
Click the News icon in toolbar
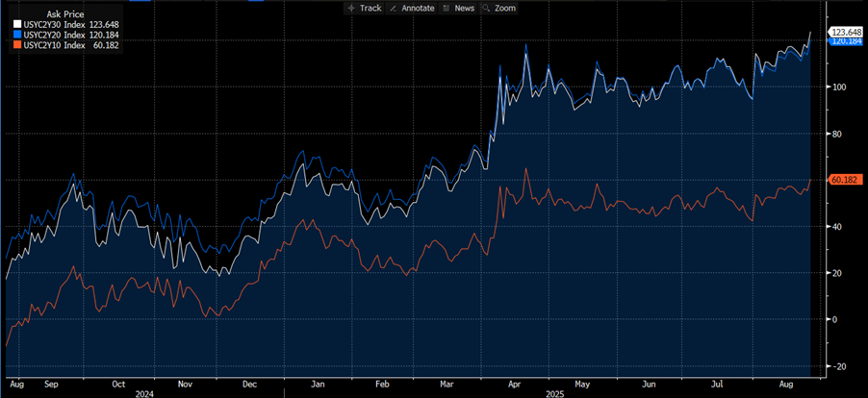(447, 8)
